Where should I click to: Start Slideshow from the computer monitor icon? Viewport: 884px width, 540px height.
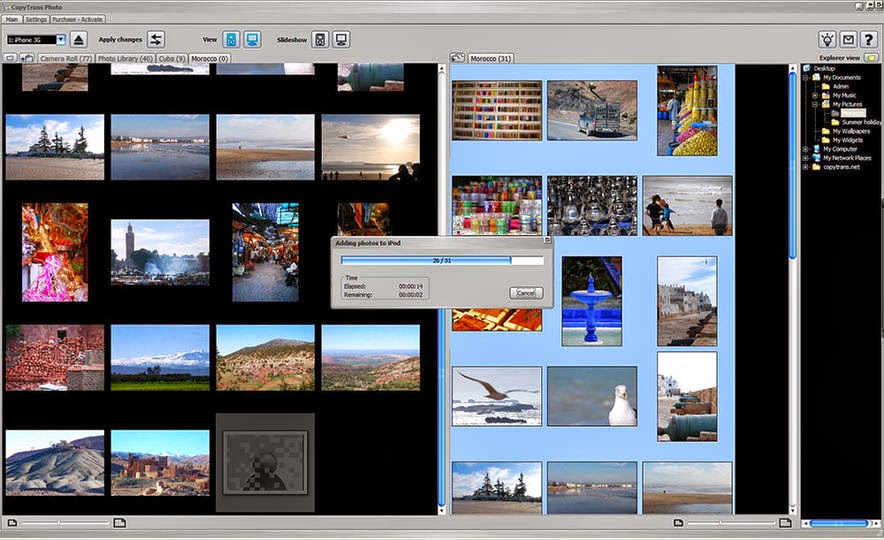point(341,39)
